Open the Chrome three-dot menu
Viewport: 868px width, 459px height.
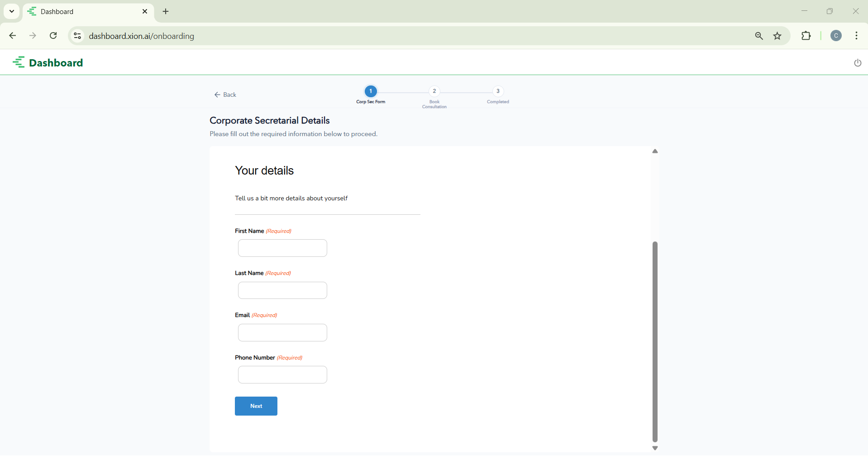pos(856,36)
